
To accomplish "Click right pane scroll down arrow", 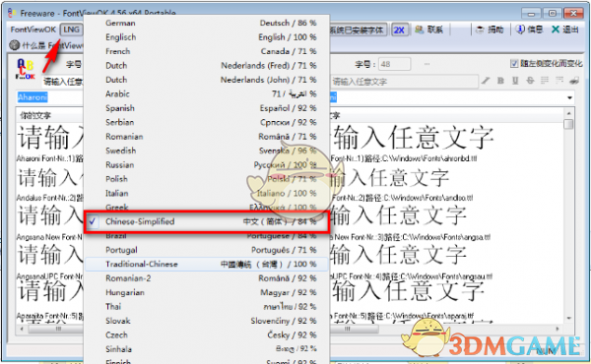I will (568, 319).
